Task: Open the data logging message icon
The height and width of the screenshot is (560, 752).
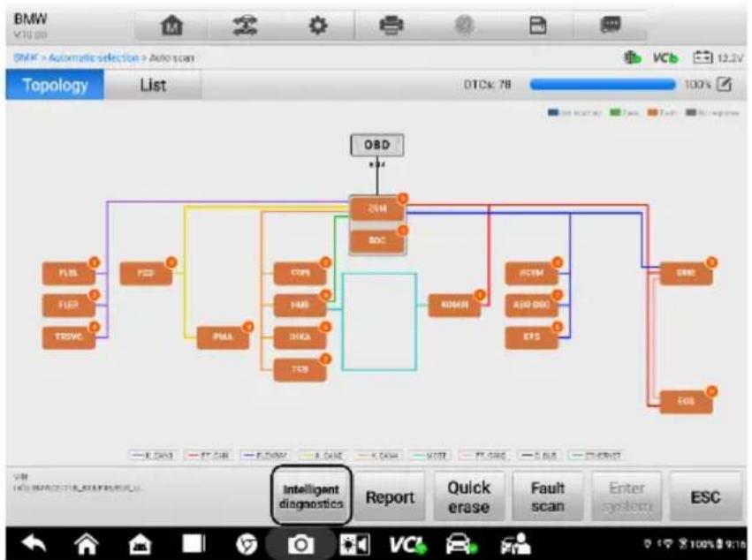Action: coord(611,24)
